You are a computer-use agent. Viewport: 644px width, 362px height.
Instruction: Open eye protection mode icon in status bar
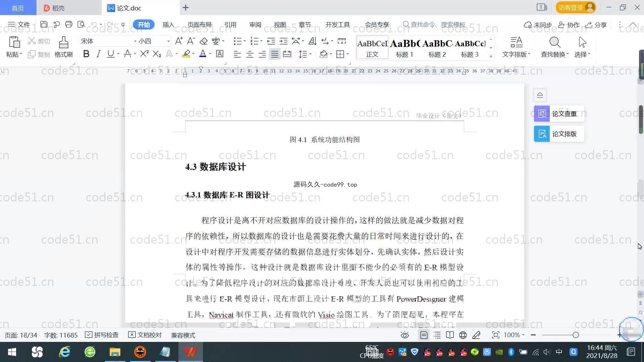pos(405,335)
